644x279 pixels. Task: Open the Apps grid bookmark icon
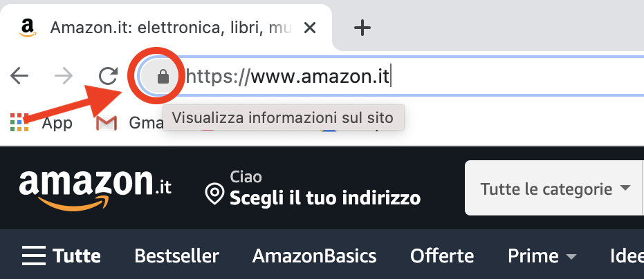coord(19,122)
